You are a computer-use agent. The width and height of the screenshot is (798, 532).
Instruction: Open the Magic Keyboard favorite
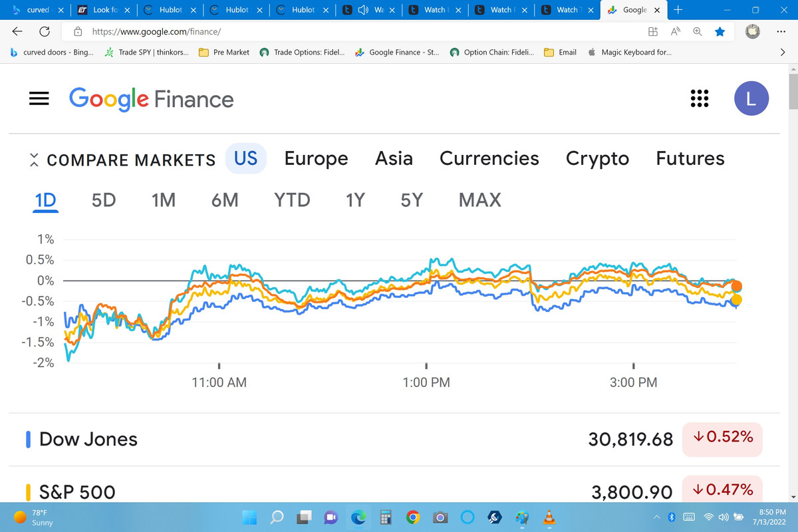coord(629,52)
